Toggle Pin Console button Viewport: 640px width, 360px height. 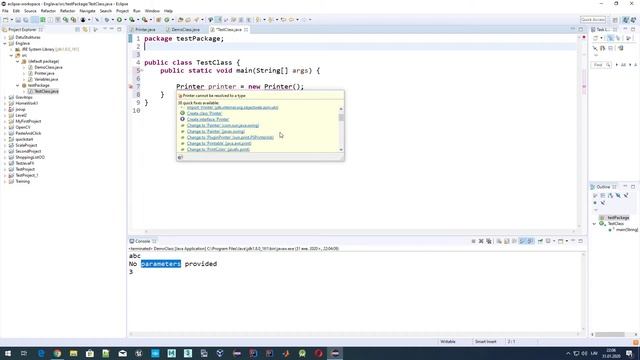tap(540, 241)
